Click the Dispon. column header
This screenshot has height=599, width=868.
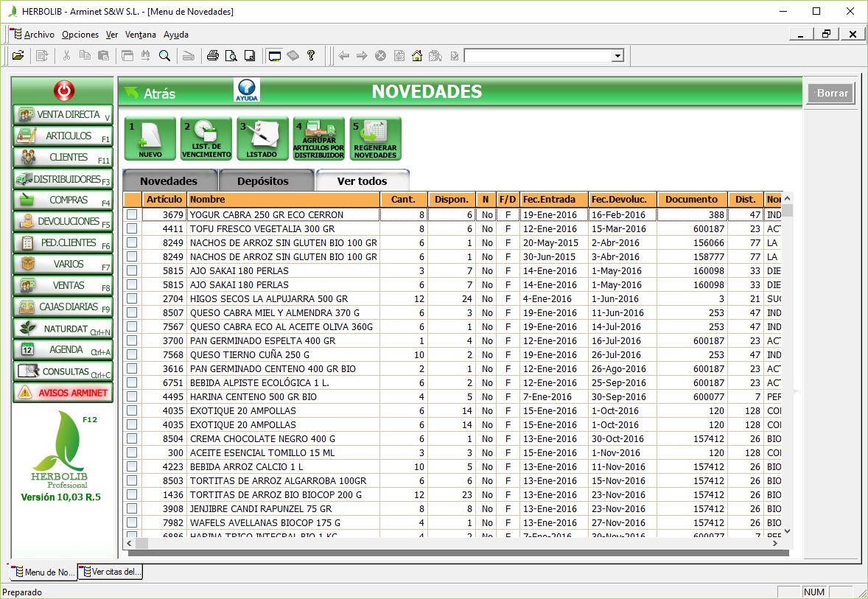click(x=452, y=199)
